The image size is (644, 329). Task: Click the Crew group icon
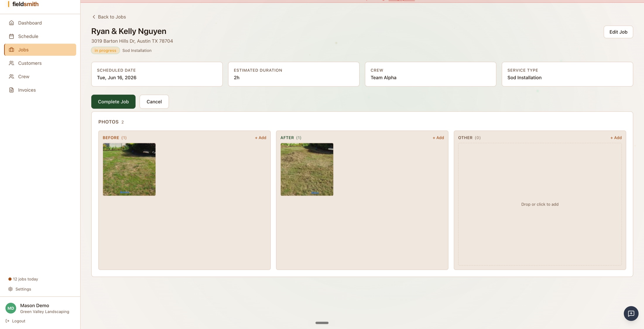[11, 77]
